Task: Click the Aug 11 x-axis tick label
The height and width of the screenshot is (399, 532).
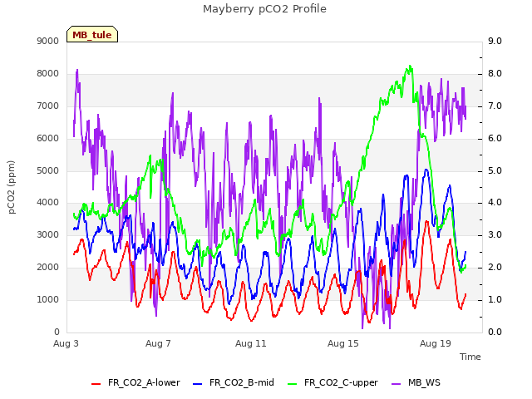Action: tap(251, 343)
